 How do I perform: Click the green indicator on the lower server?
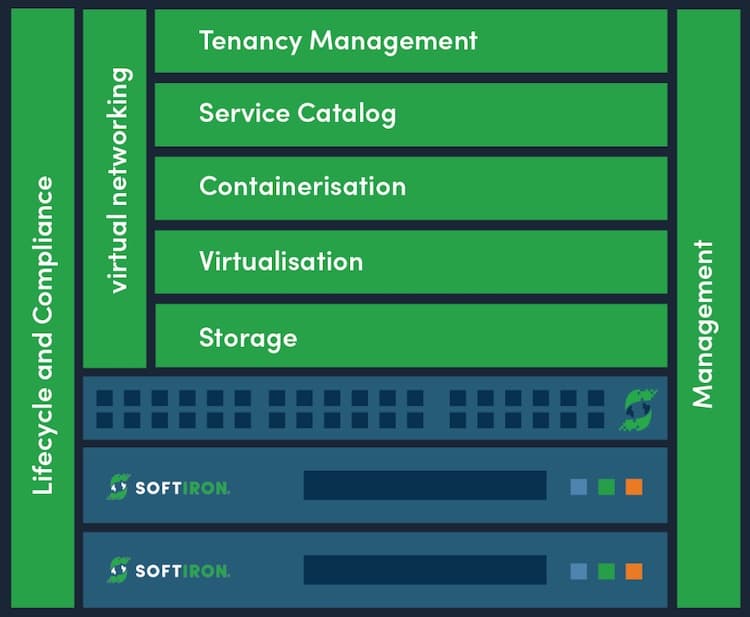point(606,571)
